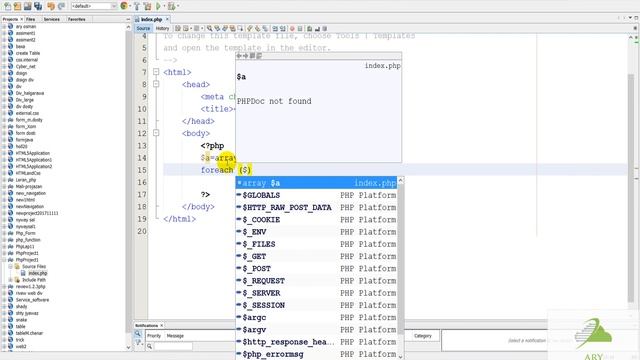Select $_FILES in completion list
640x360 pixels.
pyautogui.click(x=316, y=244)
